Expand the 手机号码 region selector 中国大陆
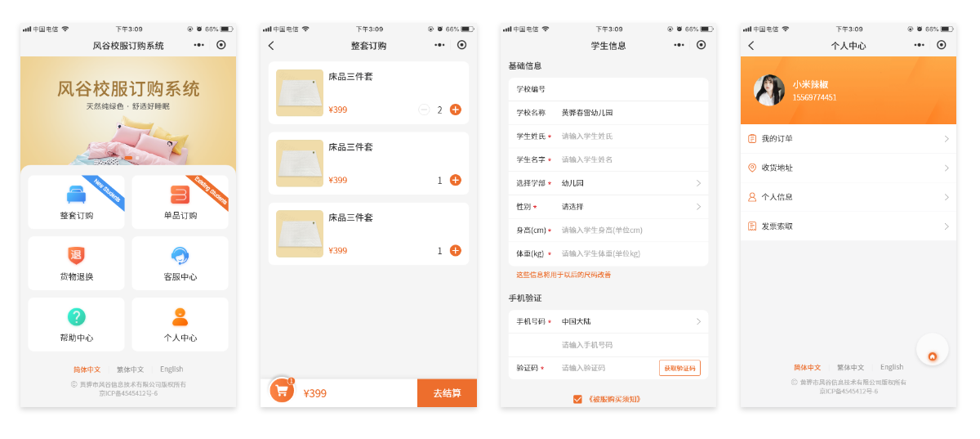Viewport: 980px width, 439px height. point(629,321)
